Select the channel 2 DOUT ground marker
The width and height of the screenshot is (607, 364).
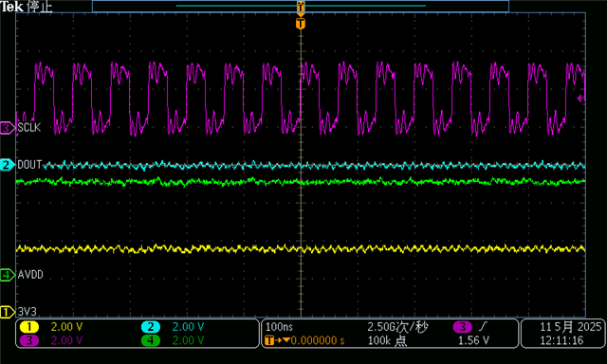pos(8,165)
